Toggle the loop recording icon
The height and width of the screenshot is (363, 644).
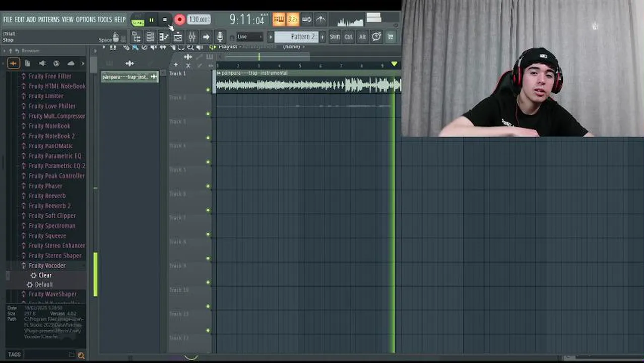pyautogui.click(x=307, y=20)
